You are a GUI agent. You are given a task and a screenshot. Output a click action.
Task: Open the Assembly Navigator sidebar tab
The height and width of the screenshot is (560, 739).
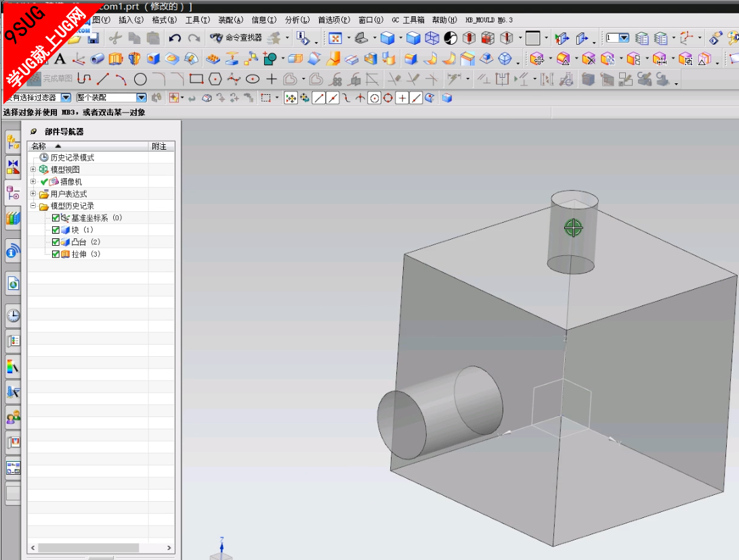coord(13,141)
